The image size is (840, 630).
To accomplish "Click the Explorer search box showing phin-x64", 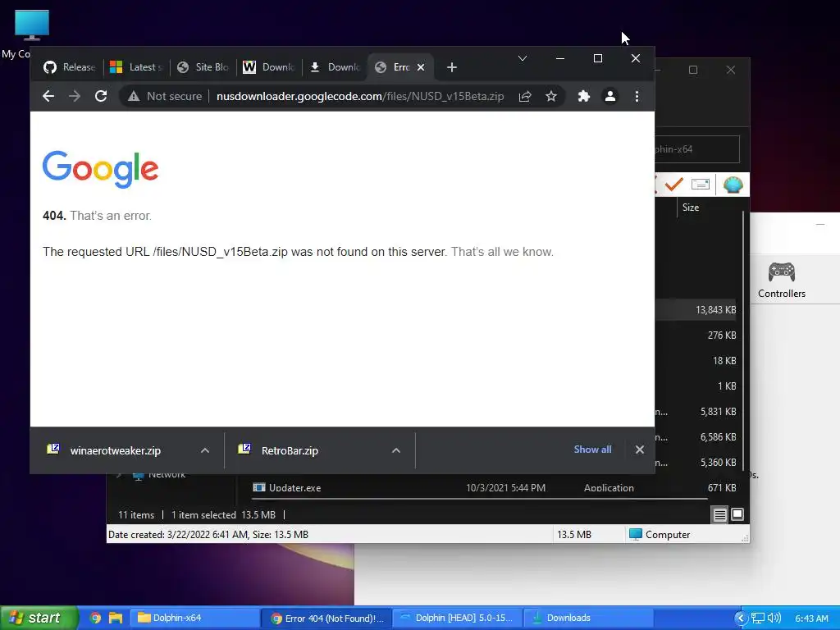I will coord(697,149).
